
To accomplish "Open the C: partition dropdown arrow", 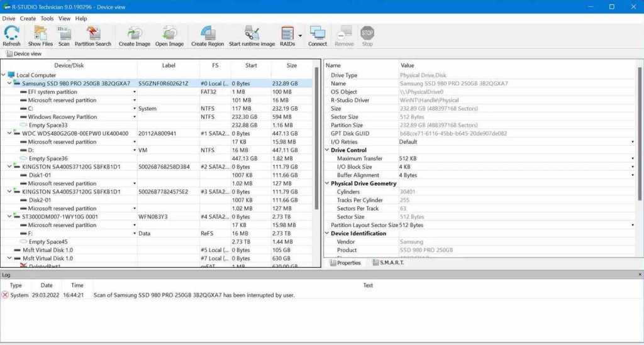I will 135,109.
